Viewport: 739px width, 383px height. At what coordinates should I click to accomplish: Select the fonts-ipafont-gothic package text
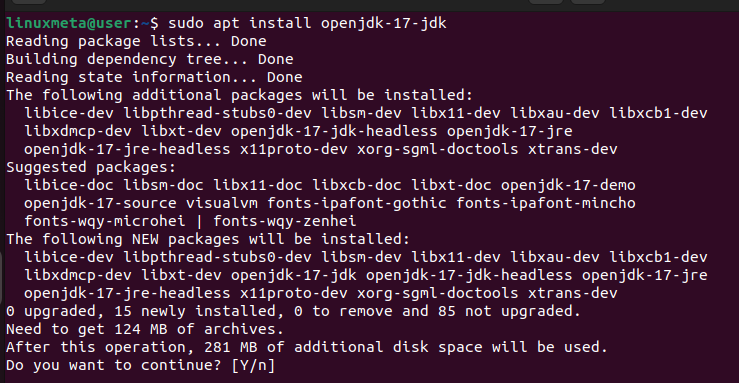coord(357,203)
